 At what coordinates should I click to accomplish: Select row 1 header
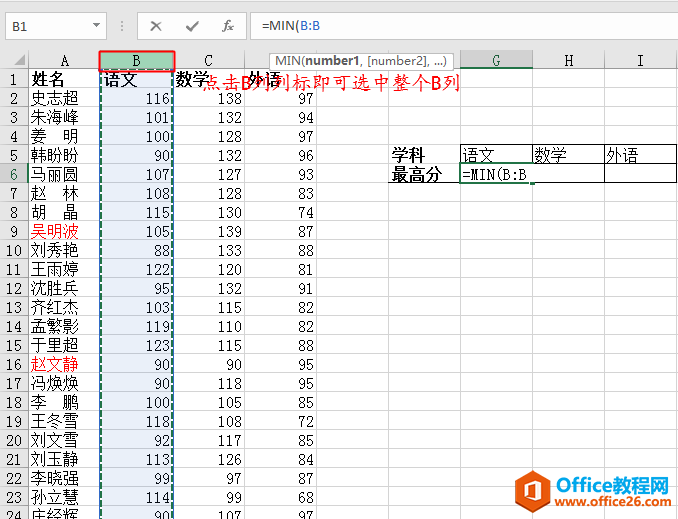(14, 79)
